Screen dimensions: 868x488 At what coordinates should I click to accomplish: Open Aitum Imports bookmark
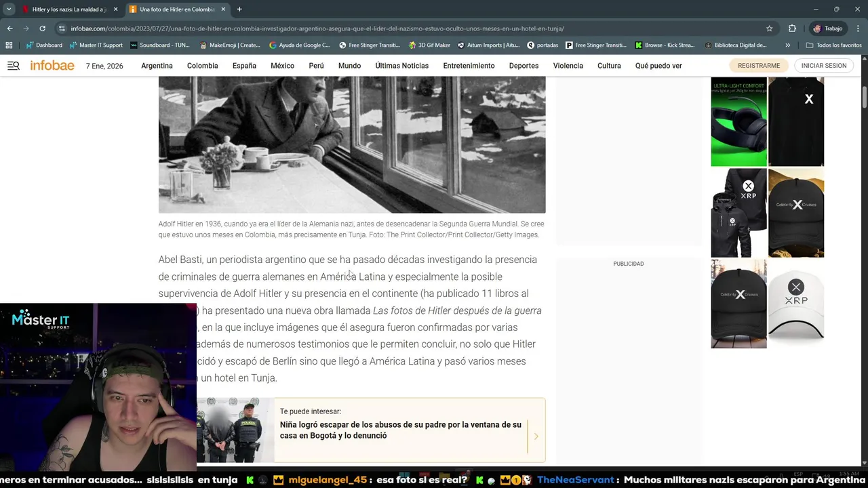click(489, 45)
